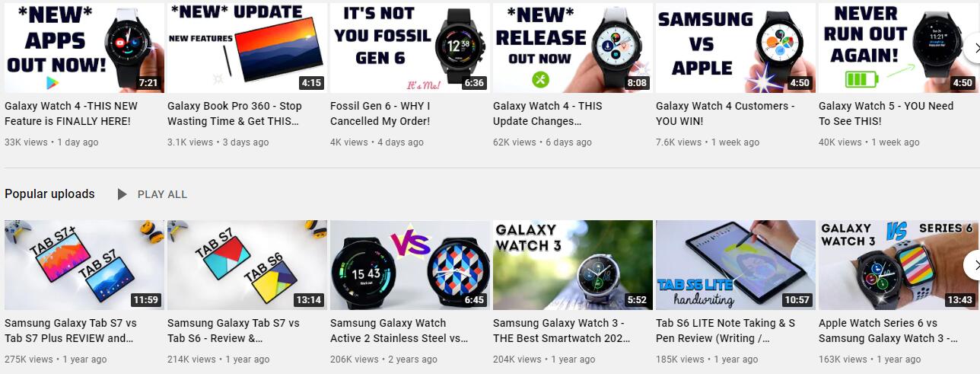The image size is (980, 374).
Task: Open Fossil Gen 6 video thumbnail
Action: [410, 48]
